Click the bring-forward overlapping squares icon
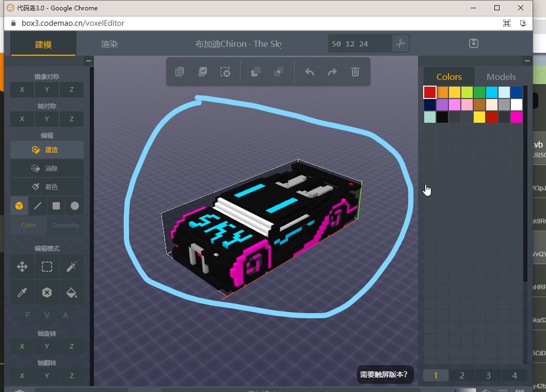The image size is (546, 392). [256, 72]
